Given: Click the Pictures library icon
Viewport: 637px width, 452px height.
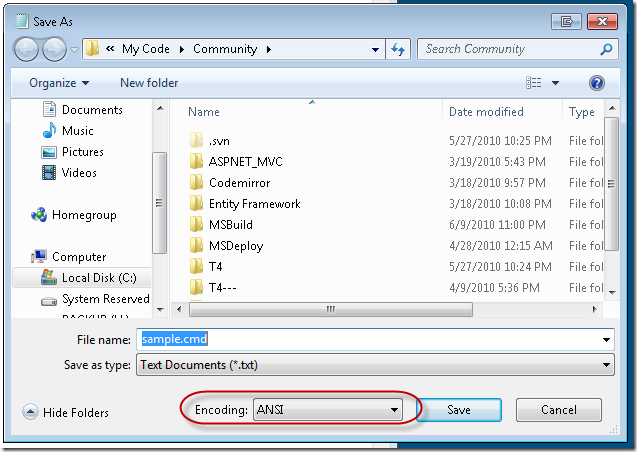Looking at the screenshot, I should pyautogui.click(x=49, y=152).
